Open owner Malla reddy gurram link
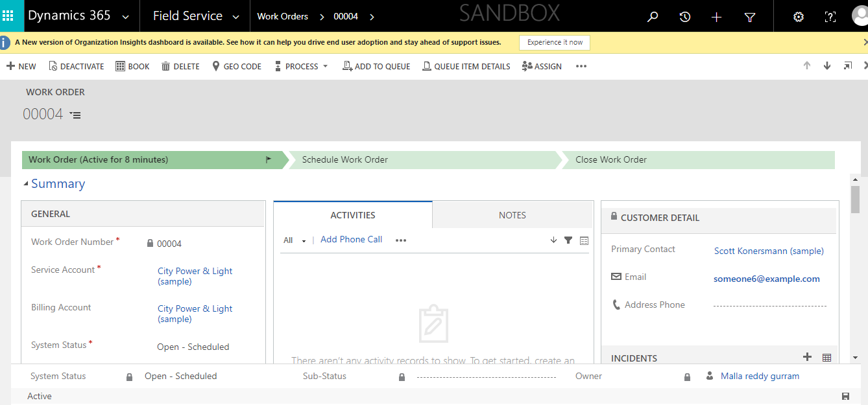The height and width of the screenshot is (405, 868). pos(760,376)
